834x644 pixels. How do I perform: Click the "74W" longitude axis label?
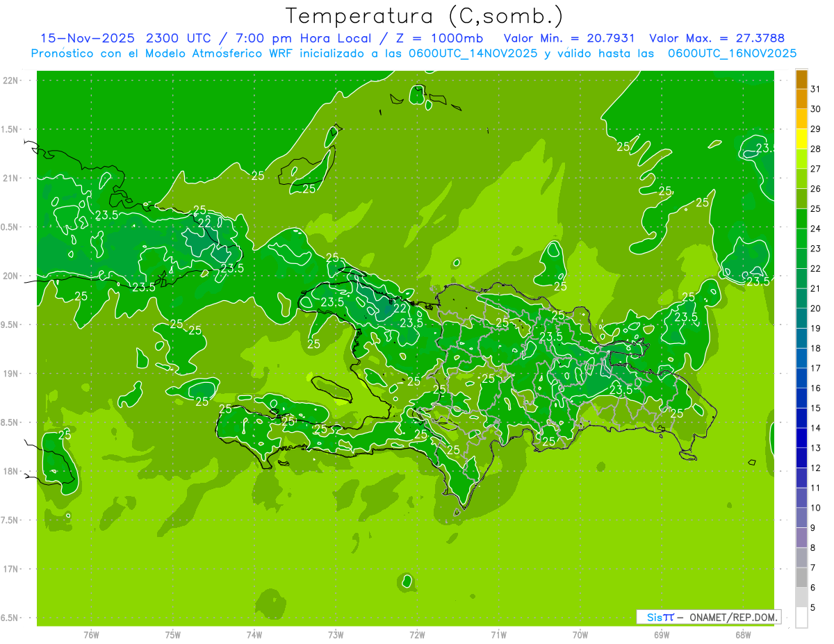[254, 635]
